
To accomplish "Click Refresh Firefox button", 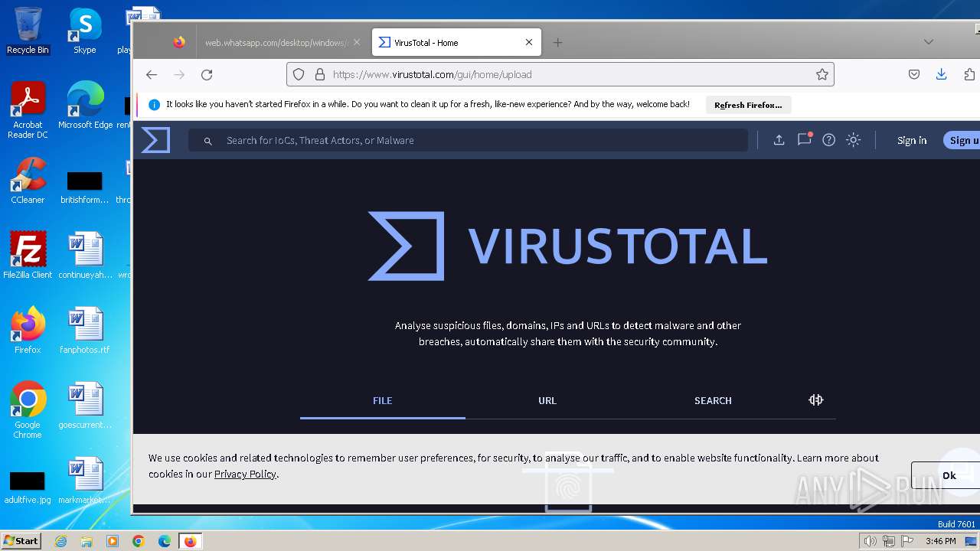I will pyautogui.click(x=748, y=105).
